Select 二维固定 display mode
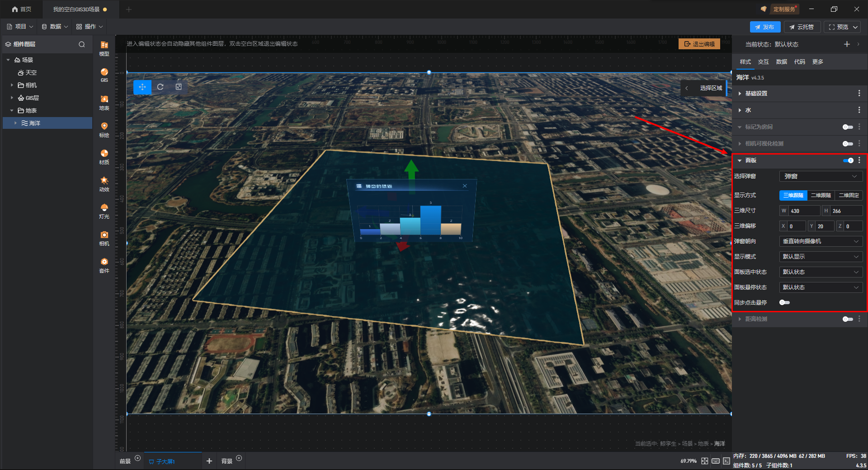Image resolution: width=868 pixels, height=470 pixels. pos(849,195)
